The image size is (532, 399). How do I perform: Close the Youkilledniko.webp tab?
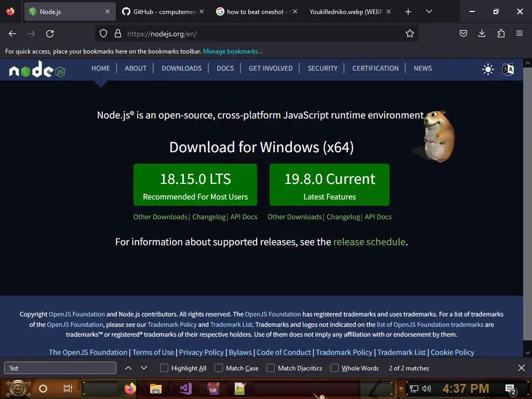click(389, 11)
